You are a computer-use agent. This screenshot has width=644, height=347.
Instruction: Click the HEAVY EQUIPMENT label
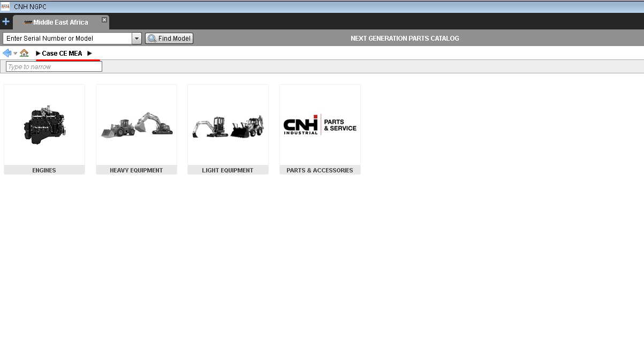coord(137,170)
